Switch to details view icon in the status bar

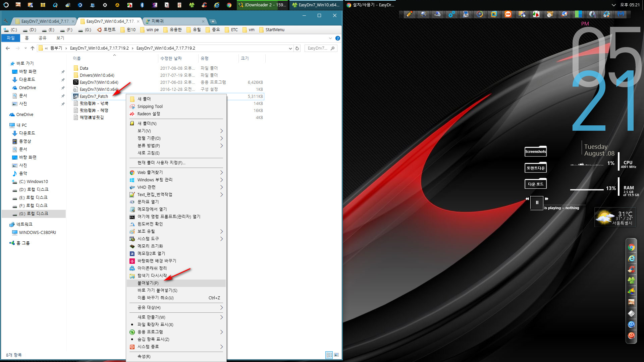329,355
